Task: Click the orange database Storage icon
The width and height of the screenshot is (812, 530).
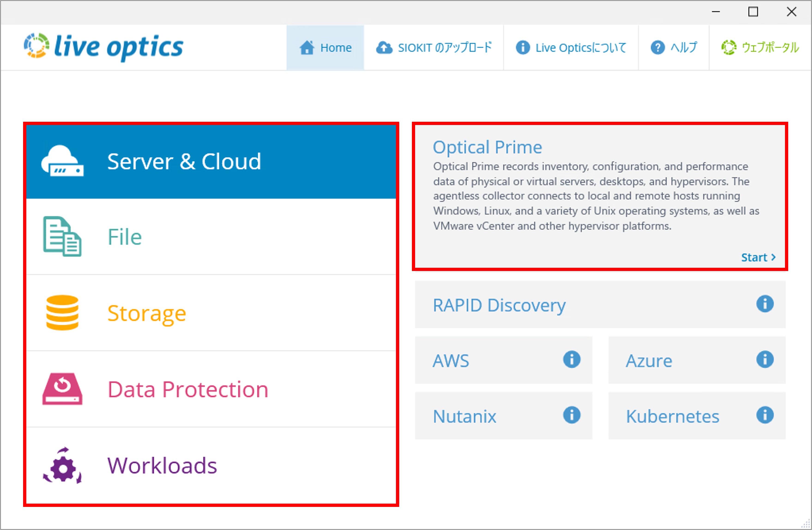Action: pyautogui.click(x=62, y=313)
